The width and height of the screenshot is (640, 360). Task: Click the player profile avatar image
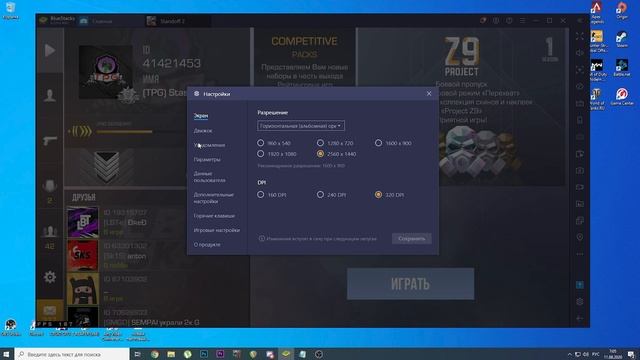coord(105,72)
